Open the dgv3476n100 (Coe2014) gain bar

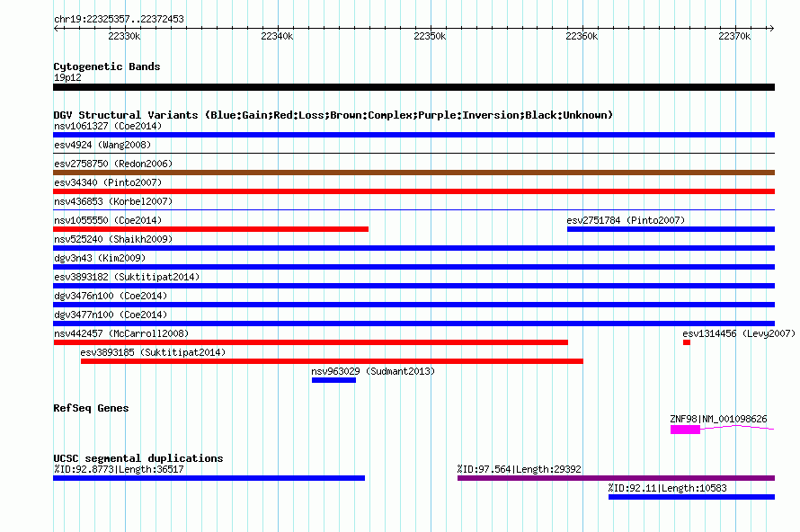(413, 305)
